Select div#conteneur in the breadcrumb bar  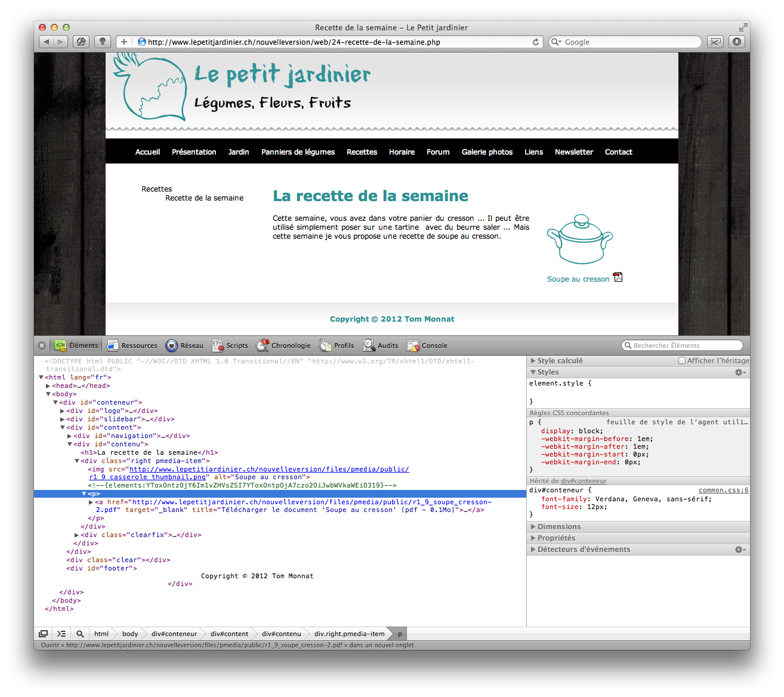[174, 634]
